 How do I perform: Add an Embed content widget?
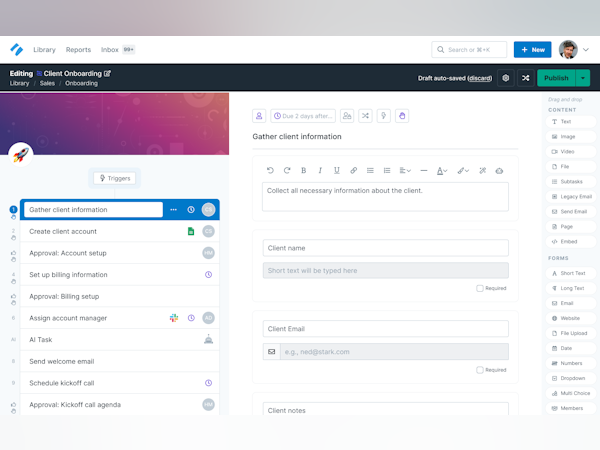571,241
